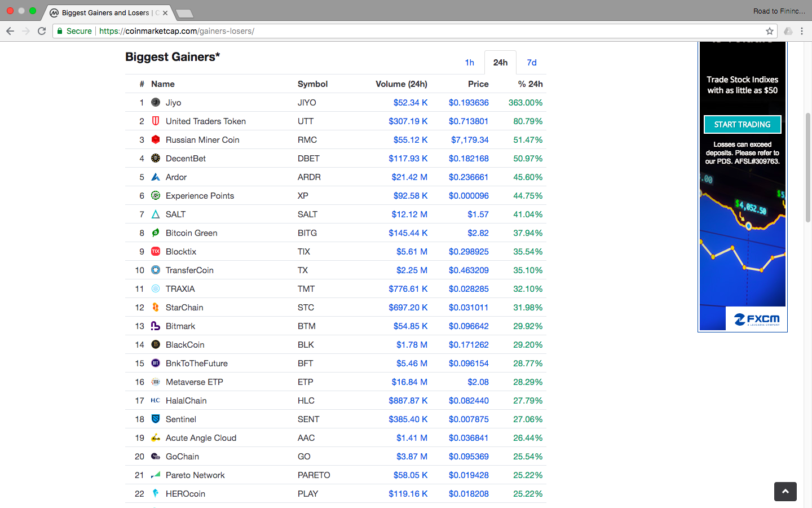The image size is (812, 508).
Task: Click the United Traders Token logo icon
Action: click(x=156, y=121)
